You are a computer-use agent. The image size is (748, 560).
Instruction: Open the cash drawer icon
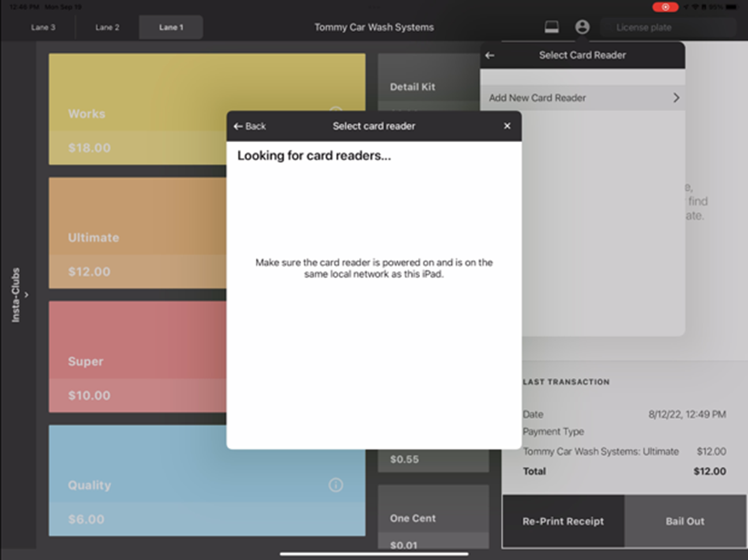551,27
